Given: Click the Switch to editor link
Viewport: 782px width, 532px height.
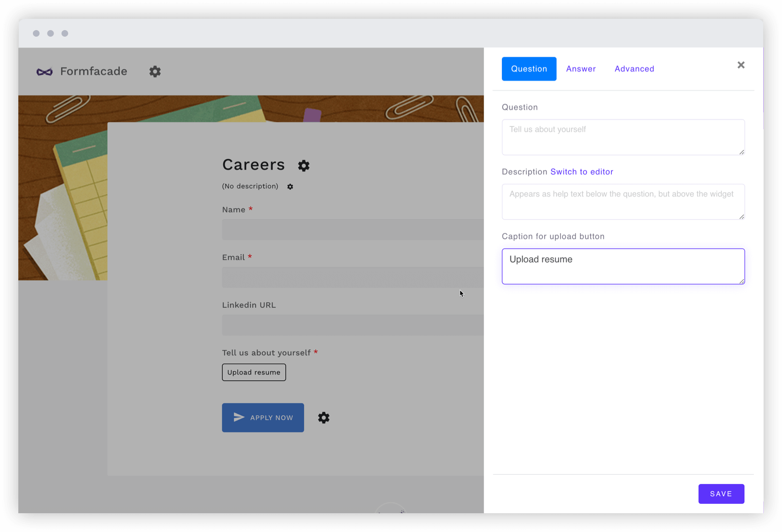Looking at the screenshot, I should pyautogui.click(x=581, y=172).
